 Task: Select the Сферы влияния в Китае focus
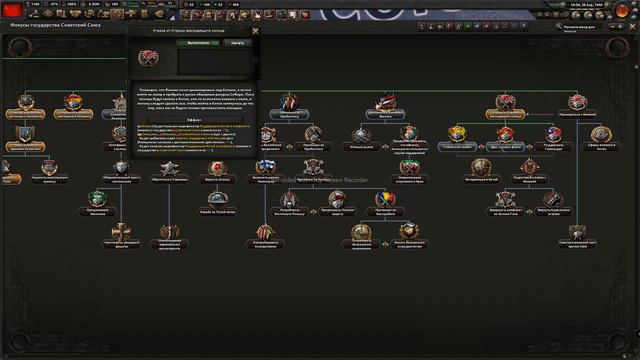click(x=601, y=139)
